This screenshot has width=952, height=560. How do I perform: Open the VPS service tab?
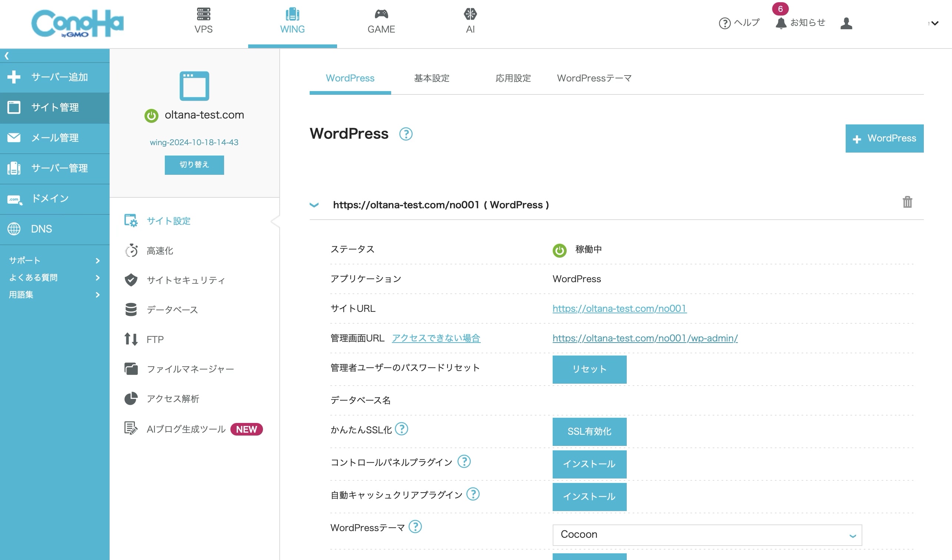[203, 21]
